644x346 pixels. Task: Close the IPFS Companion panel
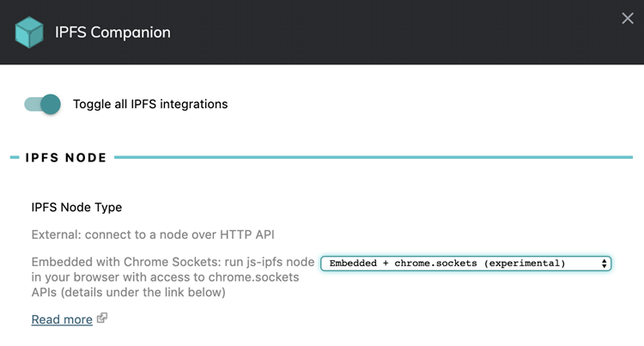point(627,18)
